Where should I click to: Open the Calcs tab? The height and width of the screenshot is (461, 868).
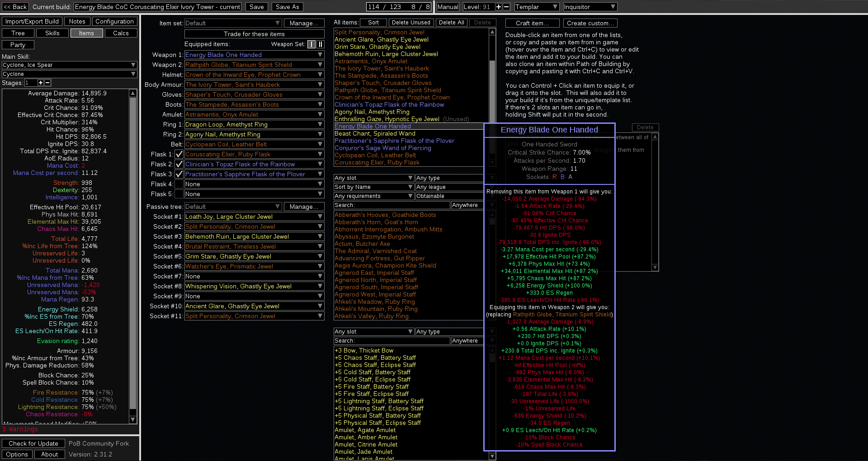121,33
